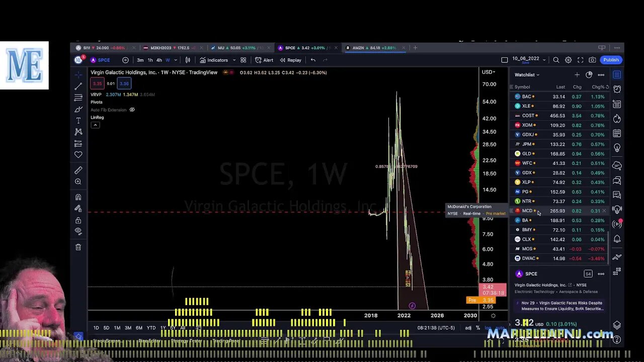Image resolution: width=644 pixels, height=362 pixels.
Task: Select the 1h timeframe
Action: point(150,60)
